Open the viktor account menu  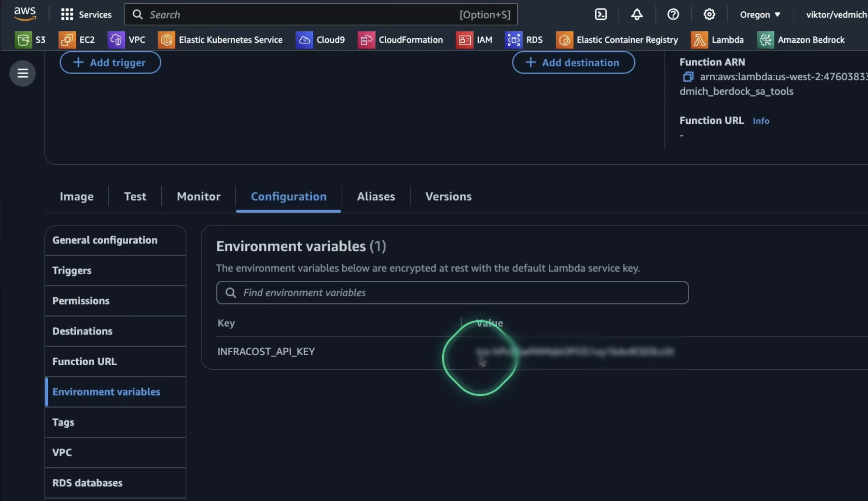click(x=836, y=14)
